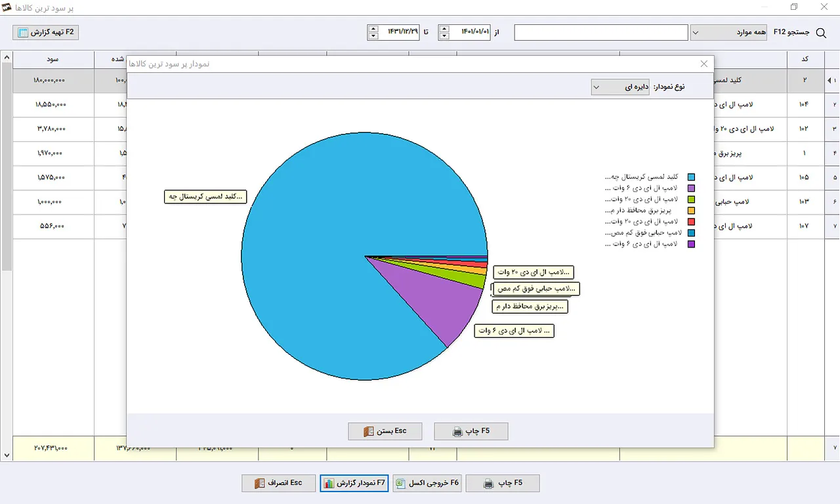Click the start date field ۱۴۰۱/۰۱/۰۱

[470, 31]
